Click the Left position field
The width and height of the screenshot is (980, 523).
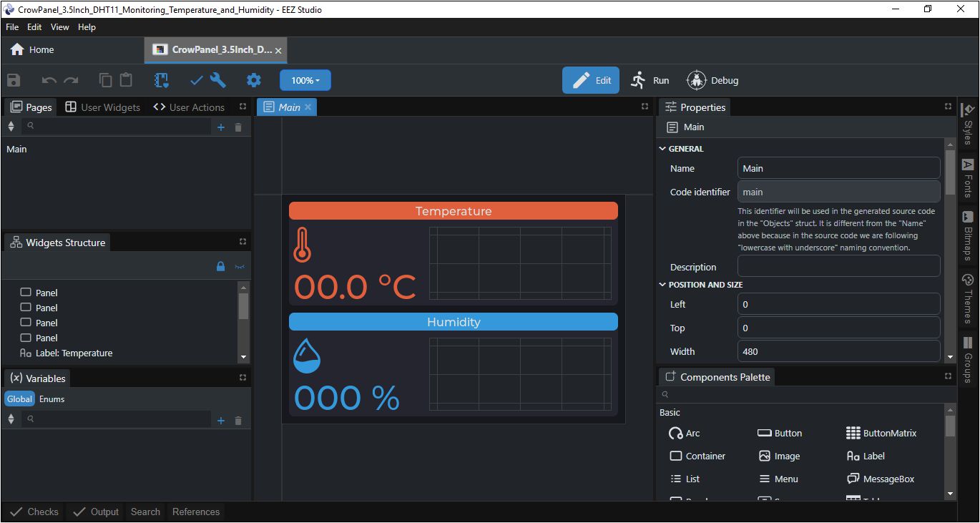coord(838,304)
